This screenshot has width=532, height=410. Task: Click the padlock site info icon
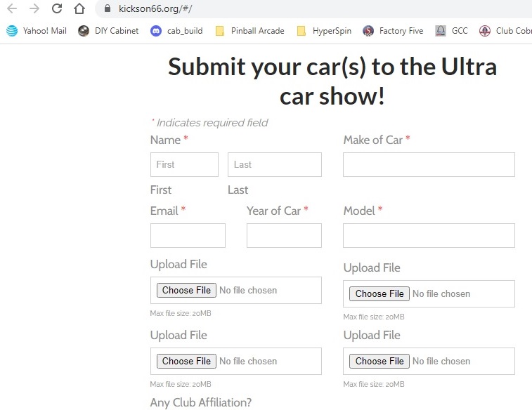tap(108, 9)
